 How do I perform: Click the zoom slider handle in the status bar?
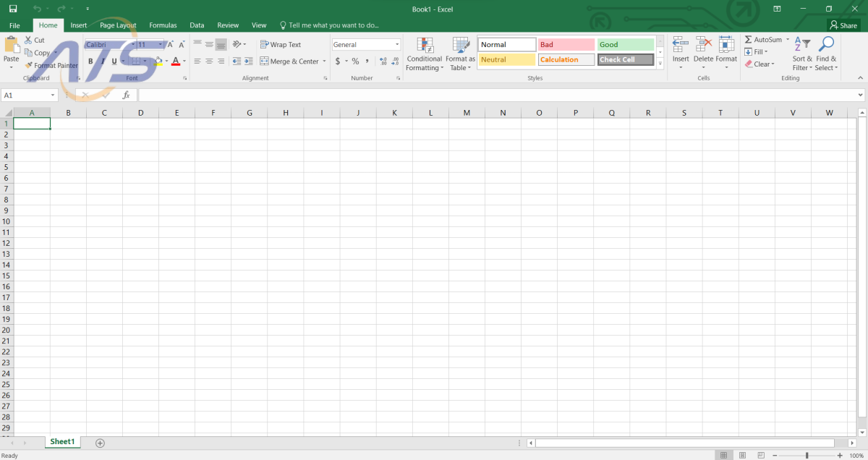(807, 456)
